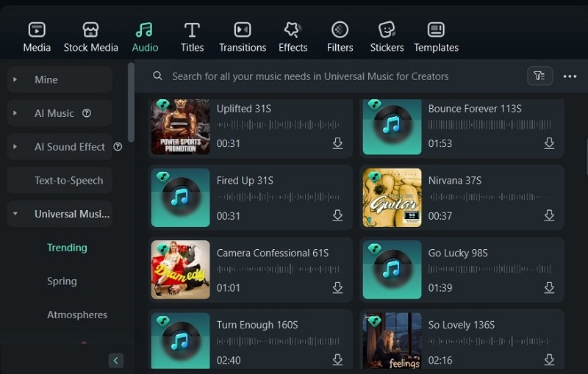This screenshot has height=374, width=588.
Task: Open the Filters tab icon
Action: click(340, 29)
